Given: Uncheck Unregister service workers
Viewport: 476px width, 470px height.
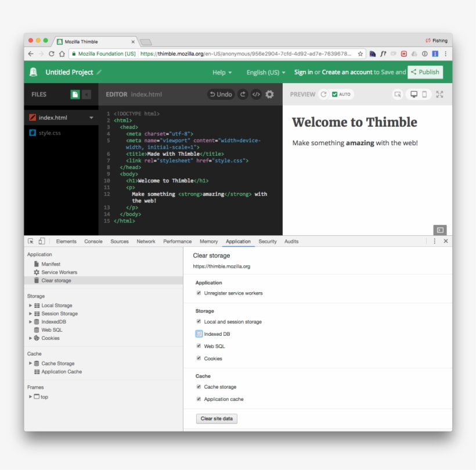Looking at the screenshot, I should (x=199, y=293).
